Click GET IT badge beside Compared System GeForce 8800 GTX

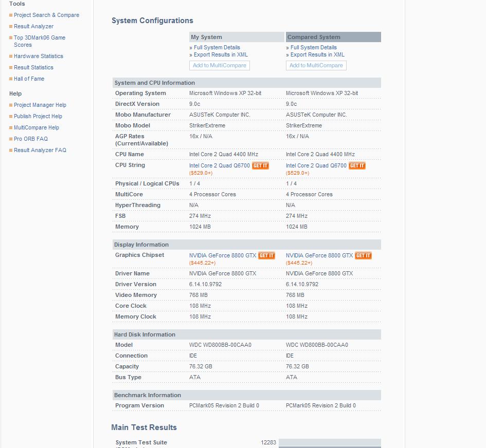pos(363,255)
